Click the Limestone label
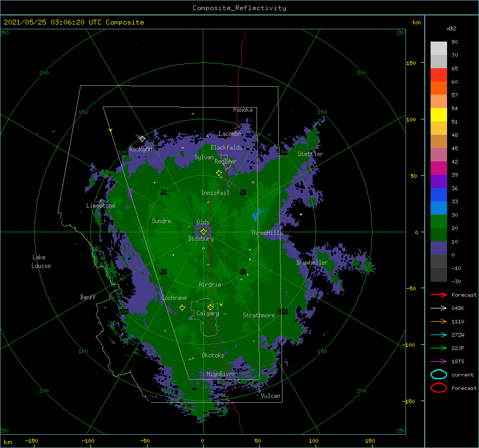The width and height of the screenshot is (479, 448). coord(101,206)
